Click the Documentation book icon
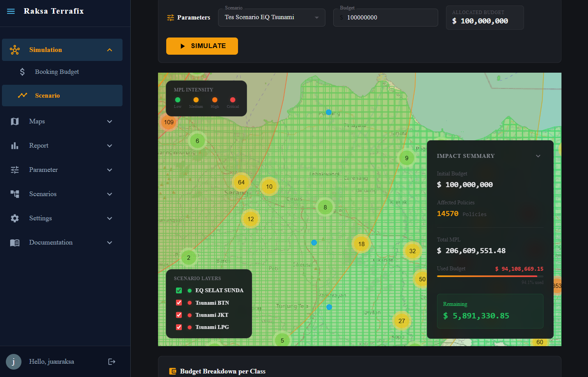Viewport: 588px width, 377px height. (x=15, y=243)
